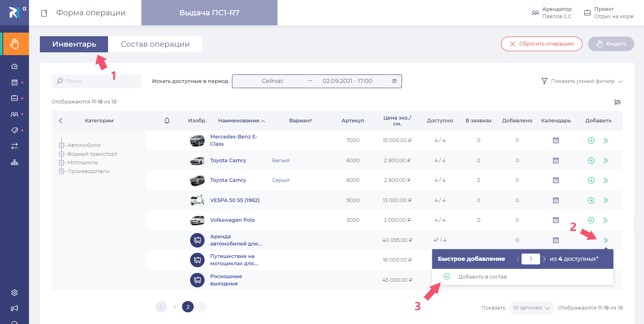644x324 pixels.
Task: Focus the Поиск search field
Action: tap(96, 81)
